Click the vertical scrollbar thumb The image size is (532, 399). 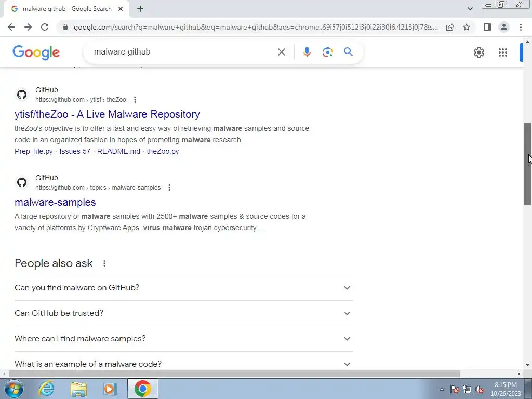[528, 164]
